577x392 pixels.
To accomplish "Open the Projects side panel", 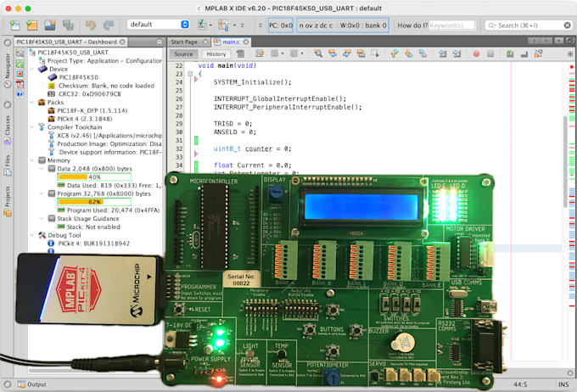I will point(8,200).
